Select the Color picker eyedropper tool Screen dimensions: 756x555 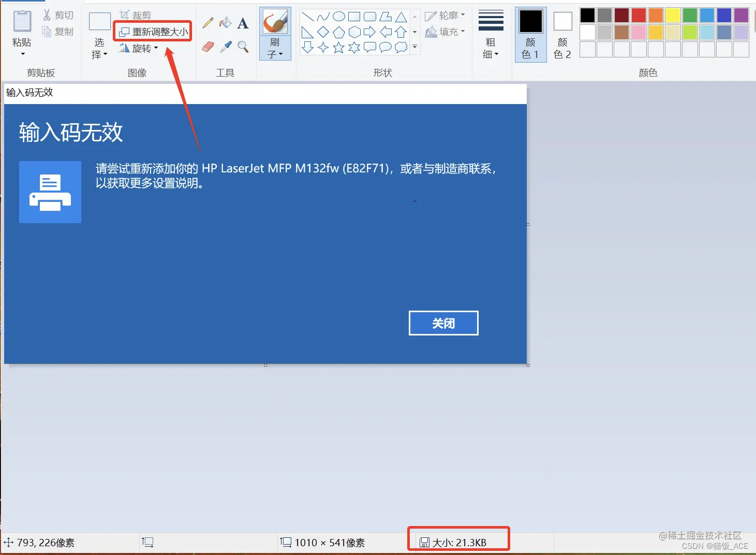click(x=226, y=47)
